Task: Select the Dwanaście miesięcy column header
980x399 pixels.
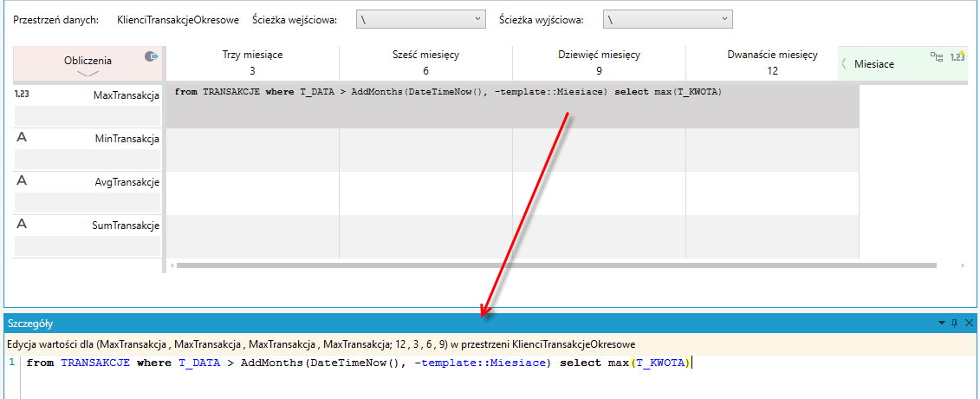Action: click(x=772, y=62)
